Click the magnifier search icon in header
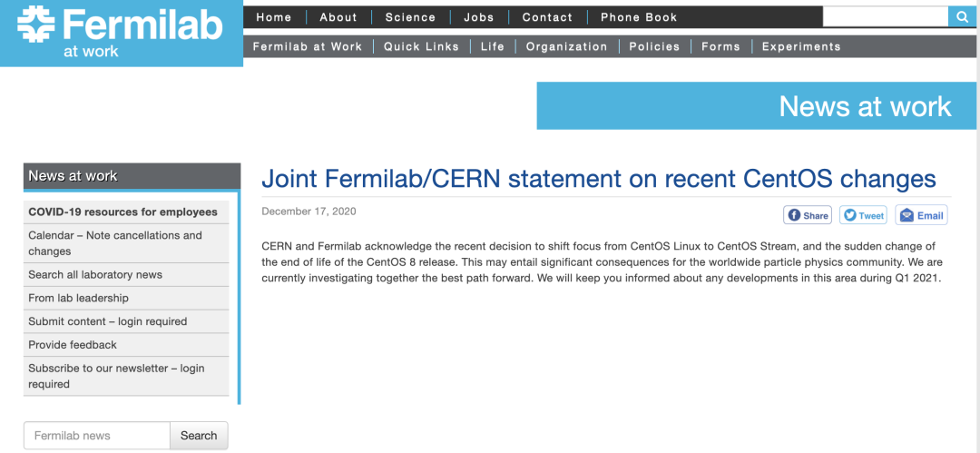 (963, 16)
